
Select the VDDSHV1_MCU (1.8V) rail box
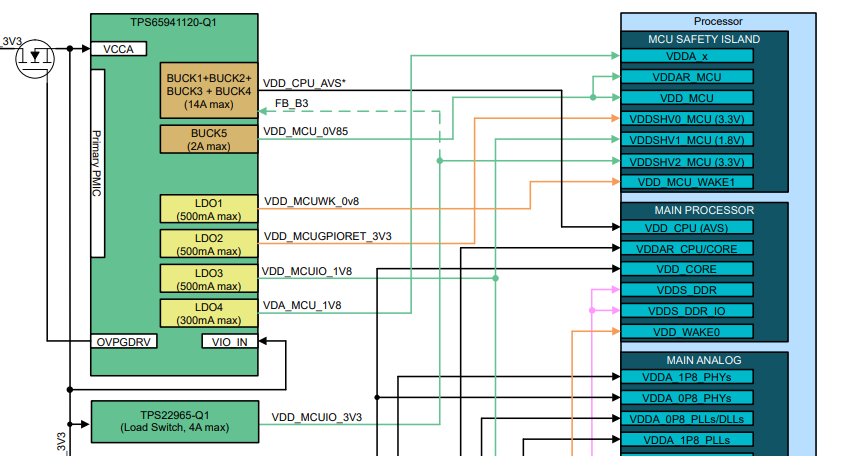[x=687, y=140]
